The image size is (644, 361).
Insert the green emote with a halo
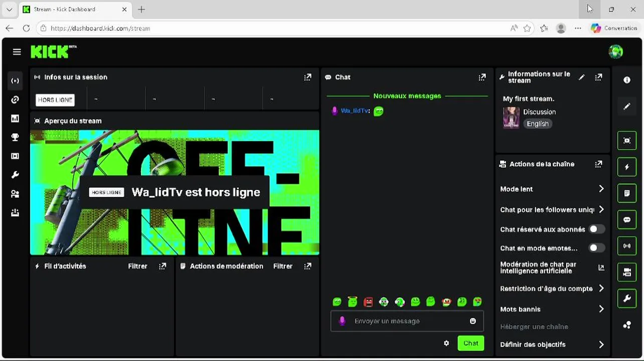click(x=353, y=301)
